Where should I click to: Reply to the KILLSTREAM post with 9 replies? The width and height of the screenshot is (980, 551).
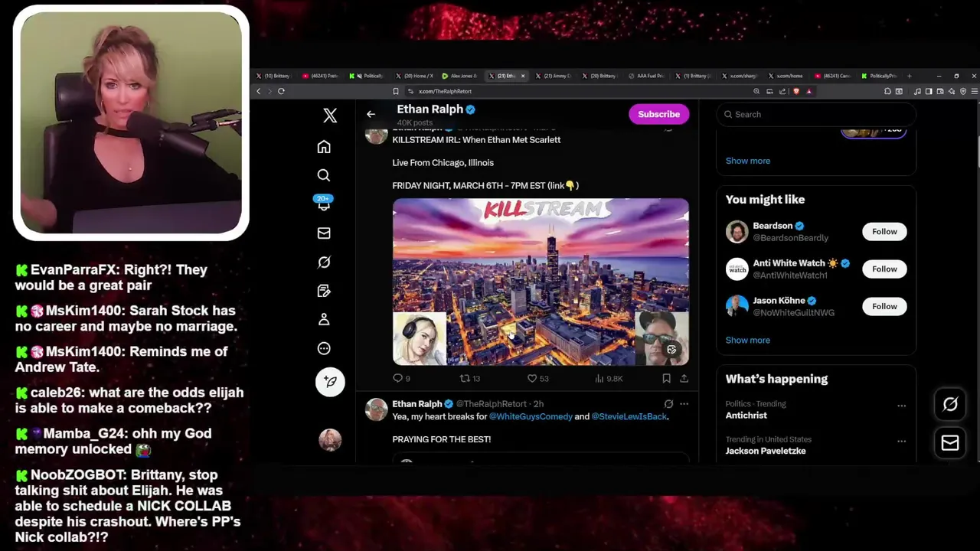tap(401, 378)
